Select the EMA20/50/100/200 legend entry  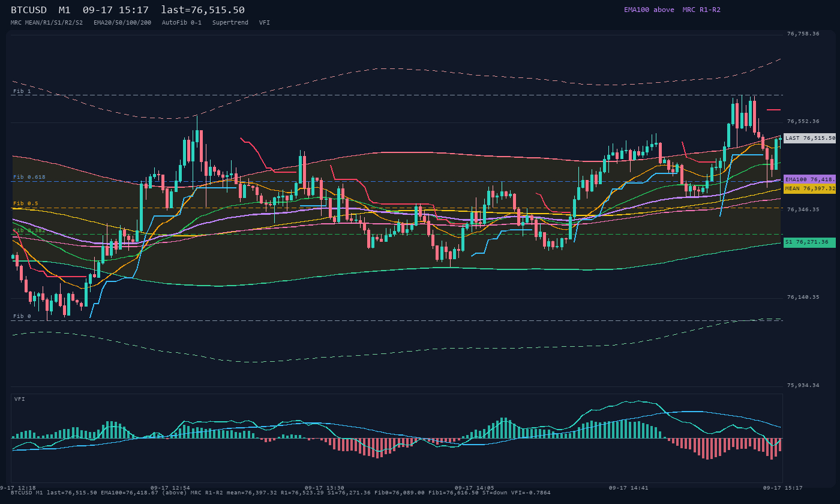[x=122, y=22]
